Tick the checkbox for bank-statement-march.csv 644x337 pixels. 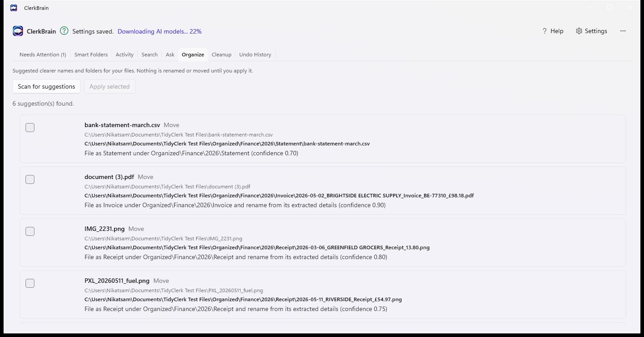[30, 128]
